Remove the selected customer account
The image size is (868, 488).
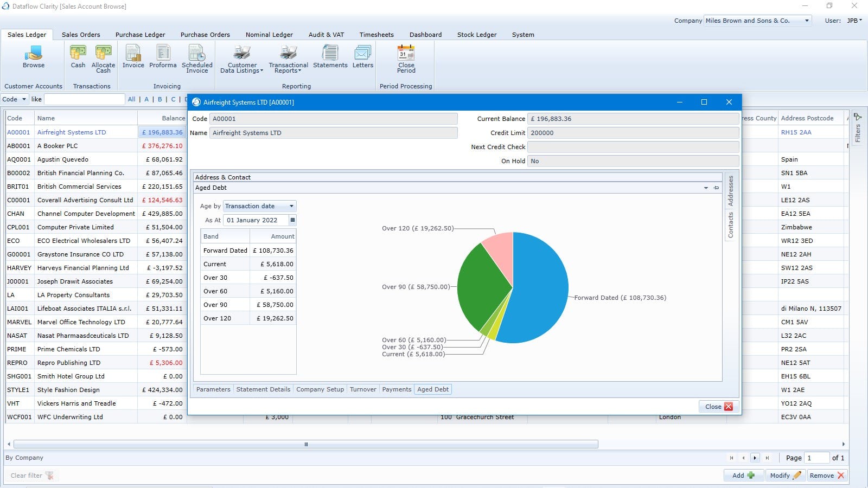click(x=827, y=476)
